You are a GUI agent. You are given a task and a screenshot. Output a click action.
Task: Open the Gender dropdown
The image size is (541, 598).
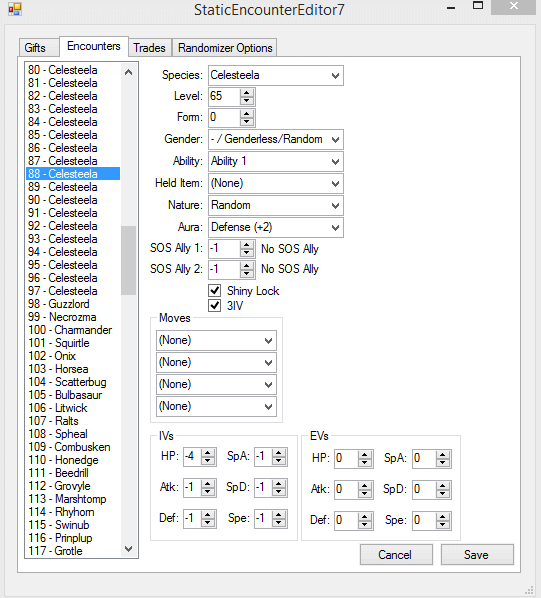coord(335,140)
